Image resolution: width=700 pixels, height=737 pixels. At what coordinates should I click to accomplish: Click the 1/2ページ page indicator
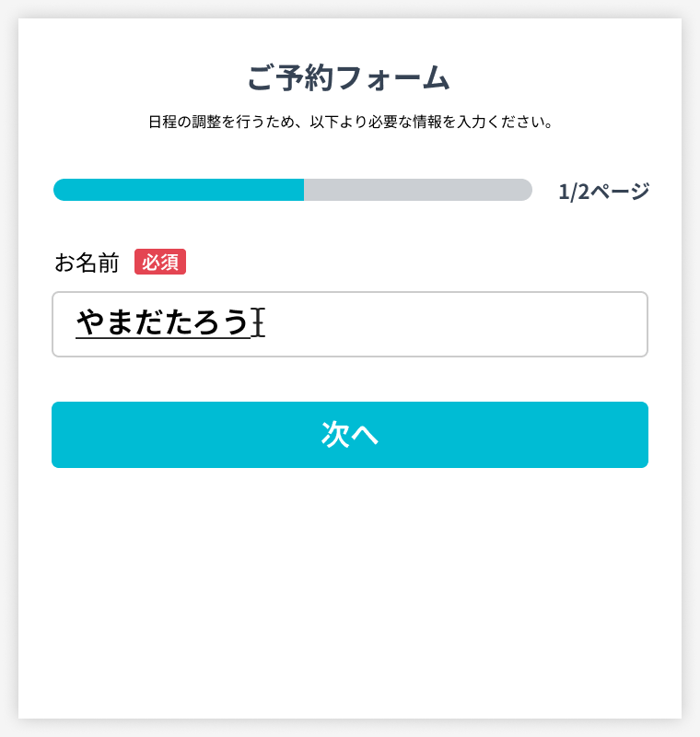[603, 192]
